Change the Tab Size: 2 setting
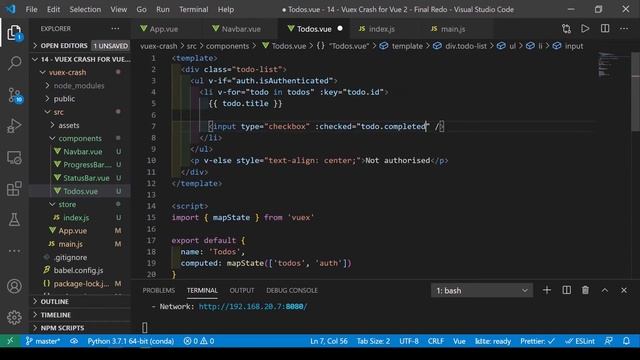 coord(373,341)
